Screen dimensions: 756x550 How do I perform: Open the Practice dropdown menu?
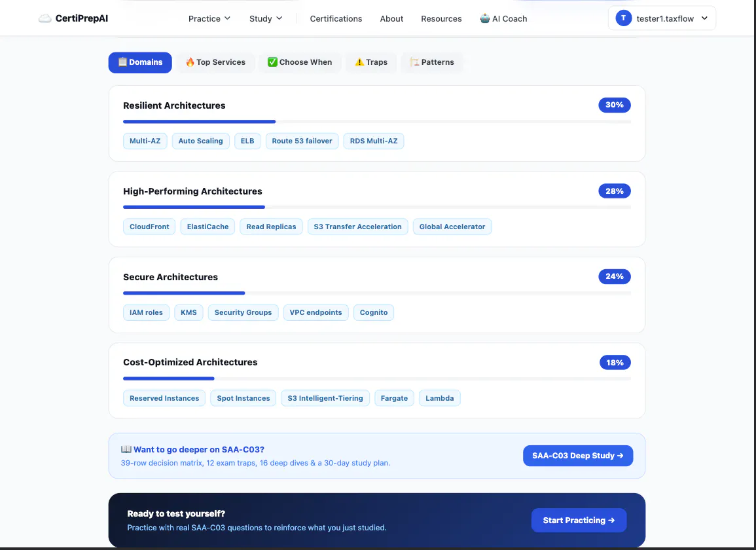[x=209, y=18]
